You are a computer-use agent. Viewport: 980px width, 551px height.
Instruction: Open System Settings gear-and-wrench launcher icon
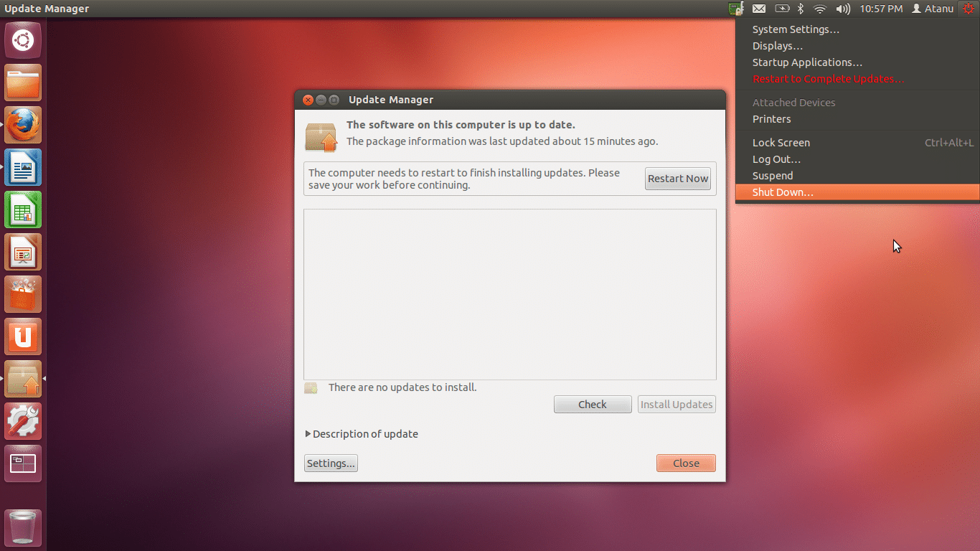click(23, 421)
